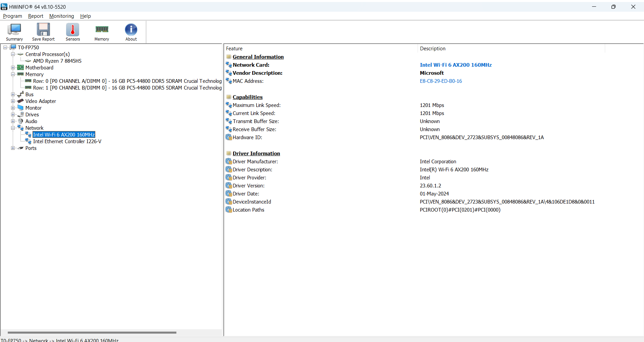Click the Bus node icon

20,94
